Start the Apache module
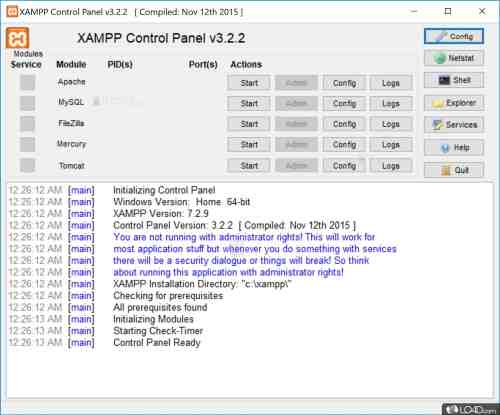Viewport: 500px width, 415px height. point(249,83)
